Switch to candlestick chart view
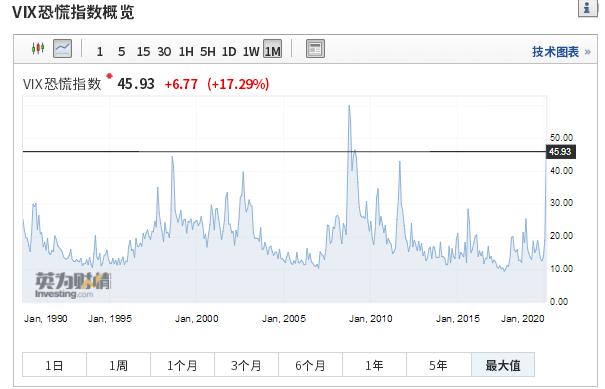This screenshot has width=605, height=389. (38, 49)
